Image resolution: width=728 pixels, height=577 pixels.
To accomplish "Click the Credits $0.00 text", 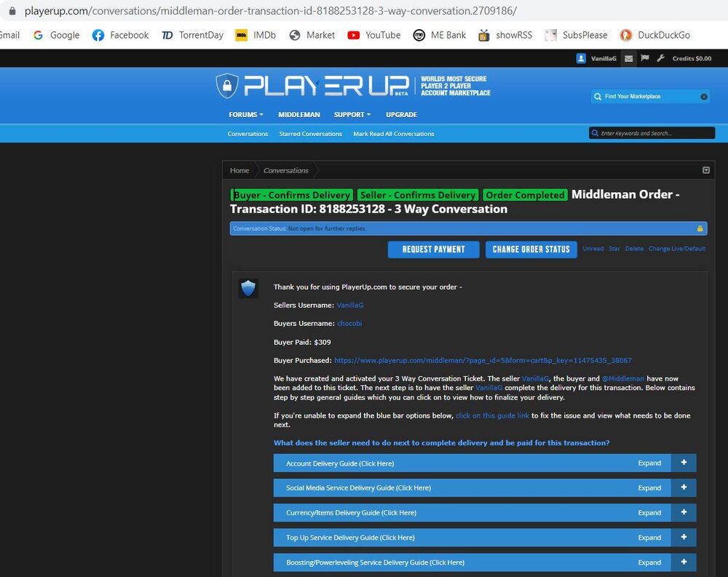I will (692, 58).
